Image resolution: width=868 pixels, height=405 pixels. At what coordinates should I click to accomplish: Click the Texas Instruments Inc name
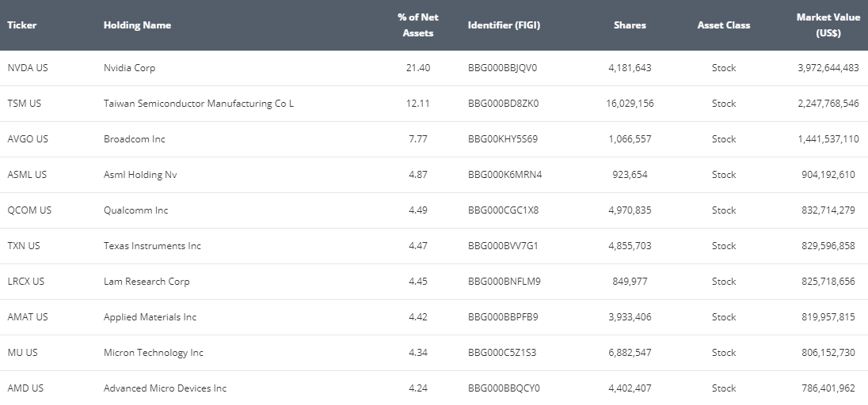click(x=152, y=246)
